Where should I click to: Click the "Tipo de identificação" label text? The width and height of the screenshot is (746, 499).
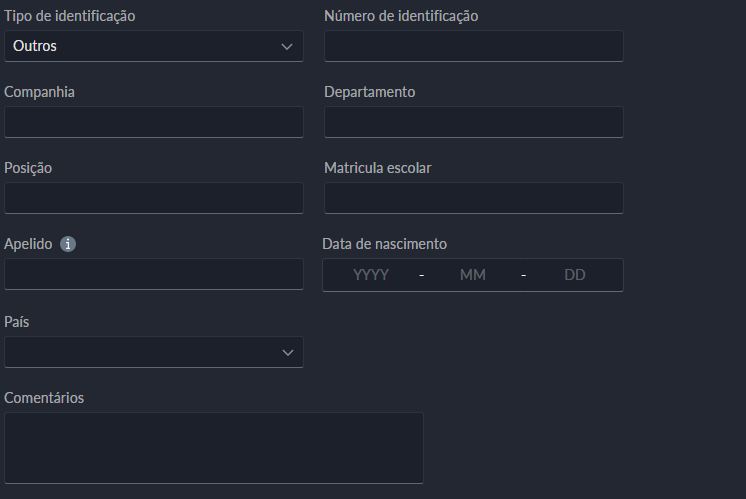pos(70,16)
